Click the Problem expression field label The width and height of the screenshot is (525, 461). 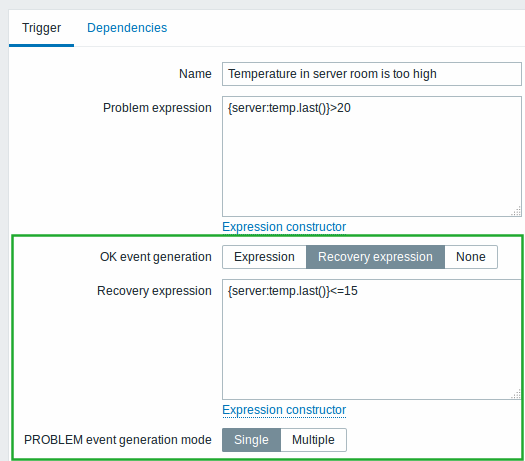[x=157, y=108]
